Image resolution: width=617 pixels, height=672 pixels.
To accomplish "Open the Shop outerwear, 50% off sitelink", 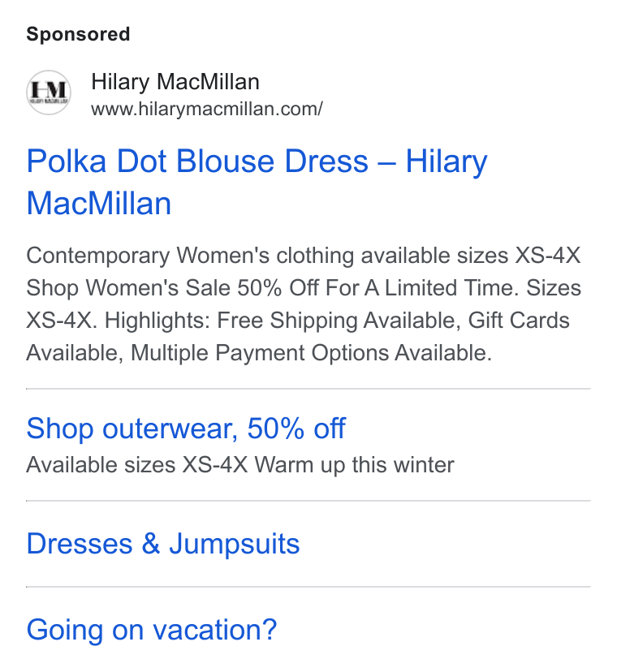I will [x=186, y=429].
